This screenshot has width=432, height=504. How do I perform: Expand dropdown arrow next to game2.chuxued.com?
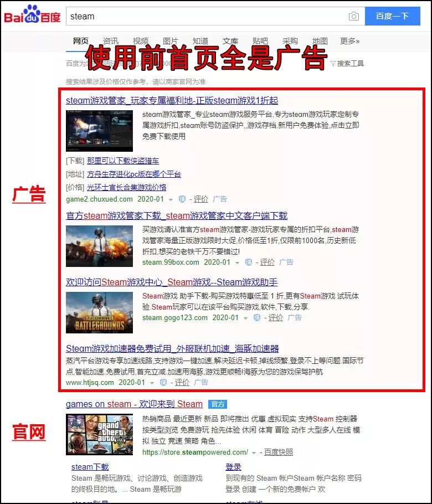(171, 199)
